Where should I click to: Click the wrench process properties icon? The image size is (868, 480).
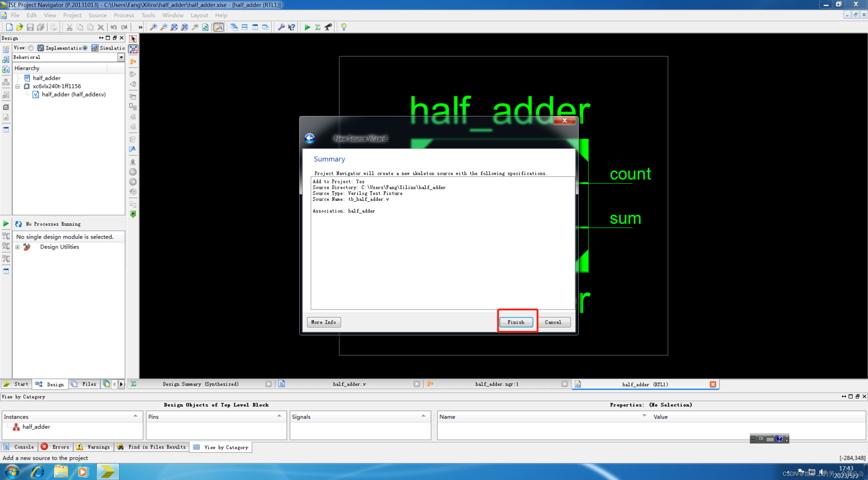281,27
